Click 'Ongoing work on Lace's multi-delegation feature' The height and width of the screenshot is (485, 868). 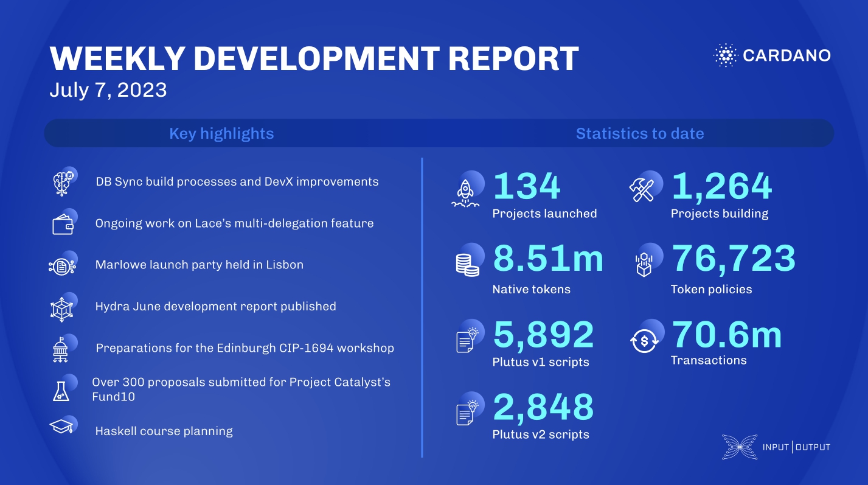235,223
